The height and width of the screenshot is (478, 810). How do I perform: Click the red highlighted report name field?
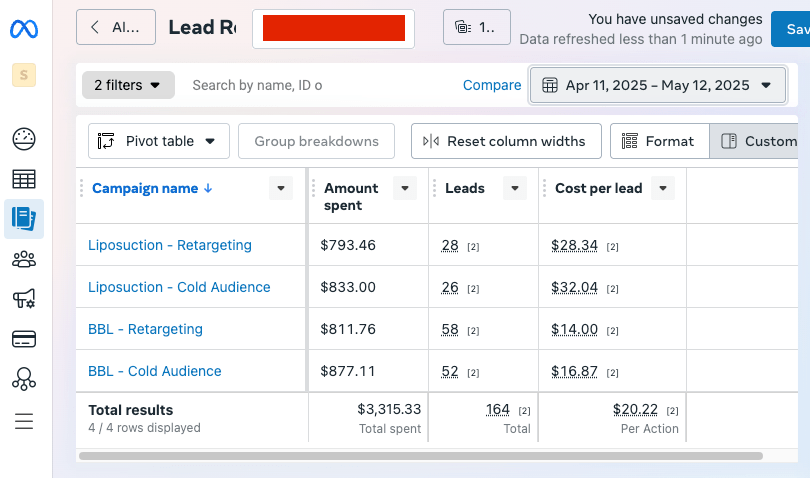(x=334, y=29)
